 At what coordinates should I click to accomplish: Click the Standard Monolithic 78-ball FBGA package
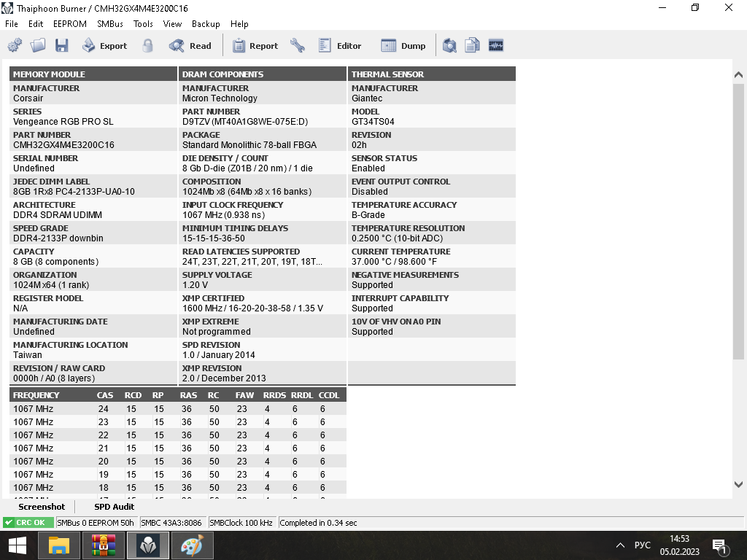click(x=249, y=145)
